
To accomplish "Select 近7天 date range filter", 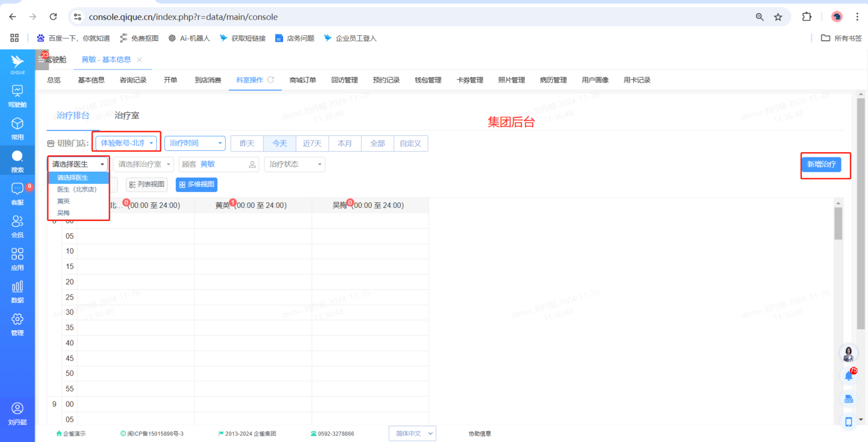I will tap(312, 143).
